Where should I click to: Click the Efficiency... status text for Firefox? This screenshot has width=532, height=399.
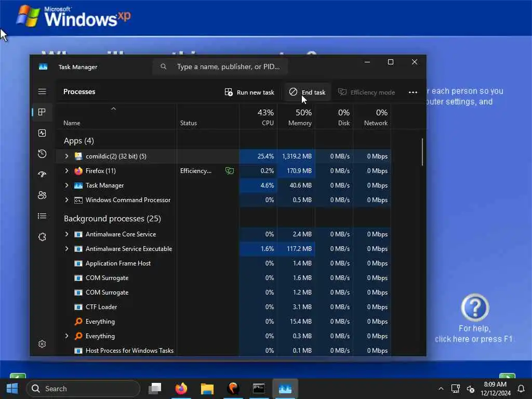coord(196,171)
